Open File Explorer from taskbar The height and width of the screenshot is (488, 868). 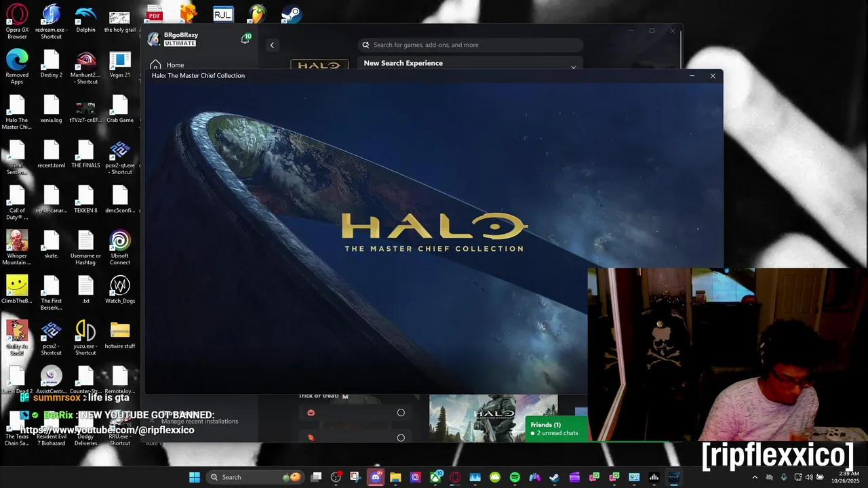click(x=395, y=477)
